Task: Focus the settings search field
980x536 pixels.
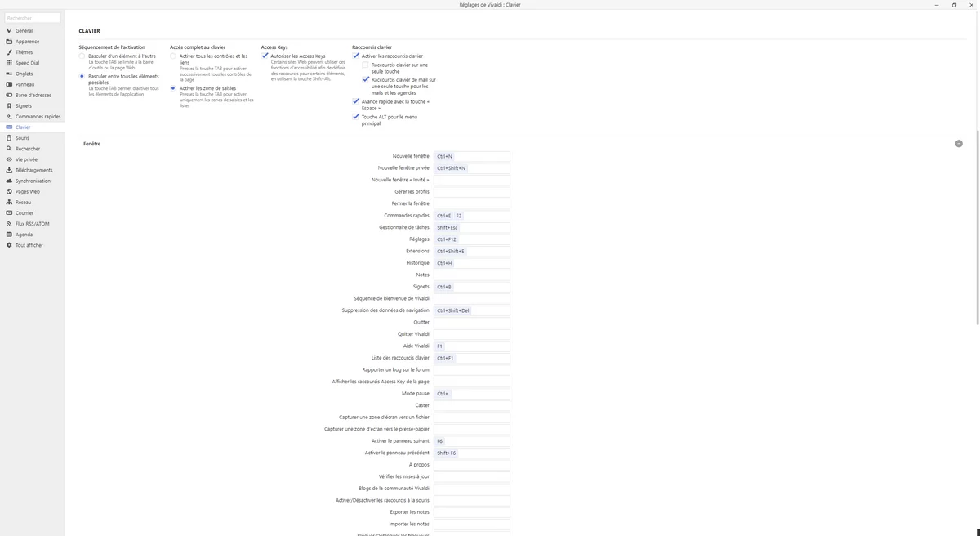Action: pyautogui.click(x=33, y=18)
